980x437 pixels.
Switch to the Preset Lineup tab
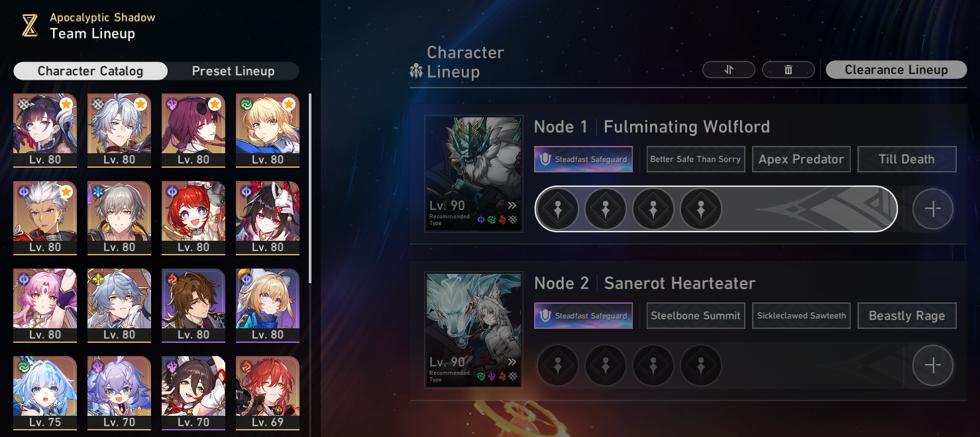233,71
